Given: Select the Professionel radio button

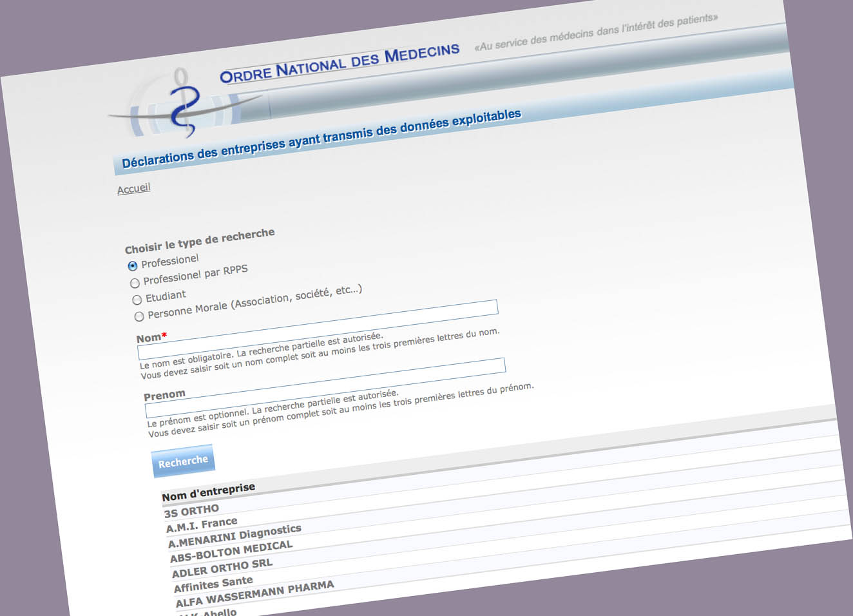Looking at the screenshot, I should tap(133, 265).
